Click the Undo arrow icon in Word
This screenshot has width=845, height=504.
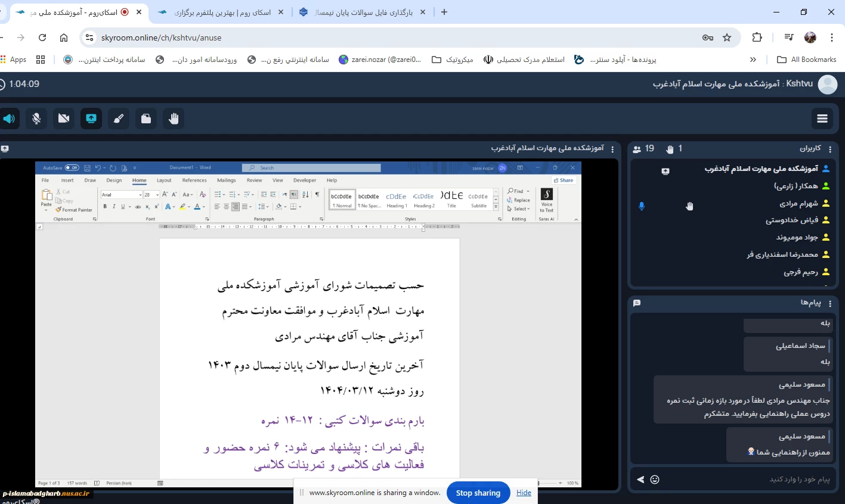(x=98, y=168)
